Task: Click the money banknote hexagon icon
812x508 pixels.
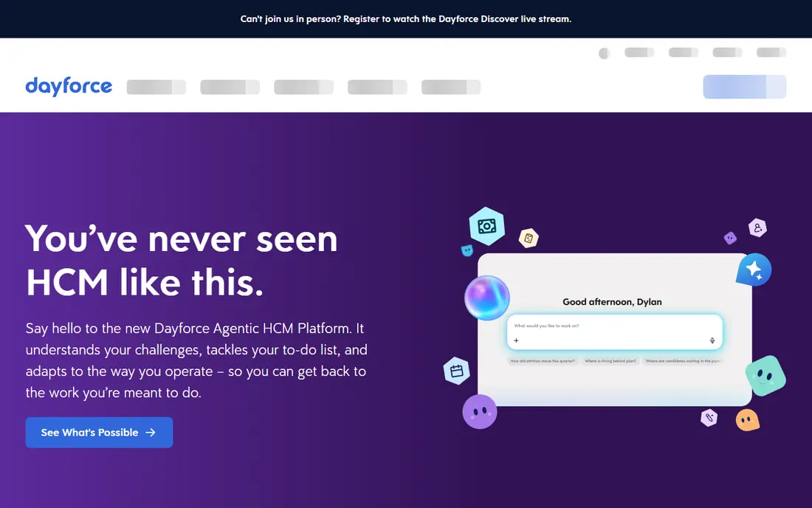Action: (486, 226)
